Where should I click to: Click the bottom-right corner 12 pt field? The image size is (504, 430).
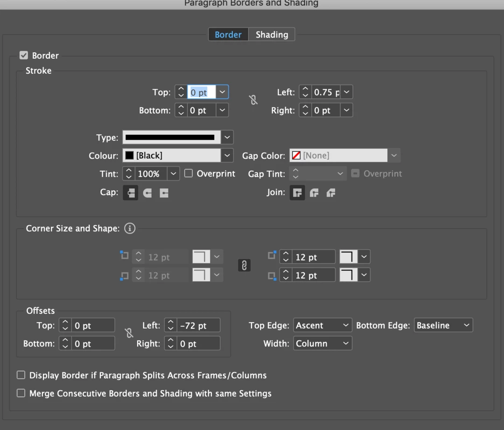pyautogui.click(x=314, y=275)
